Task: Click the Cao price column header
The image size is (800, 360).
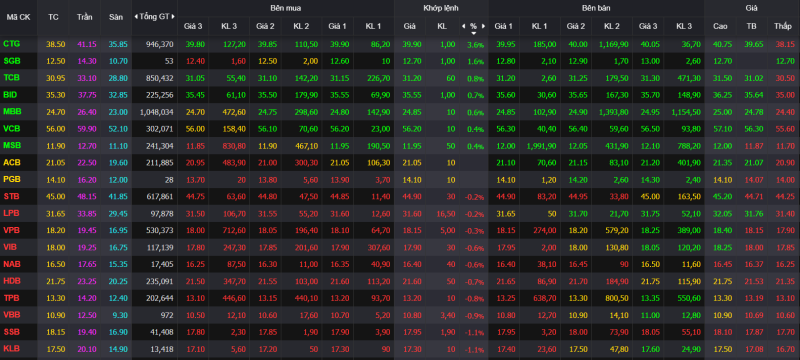Action: pyautogui.click(x=720, y=26)
